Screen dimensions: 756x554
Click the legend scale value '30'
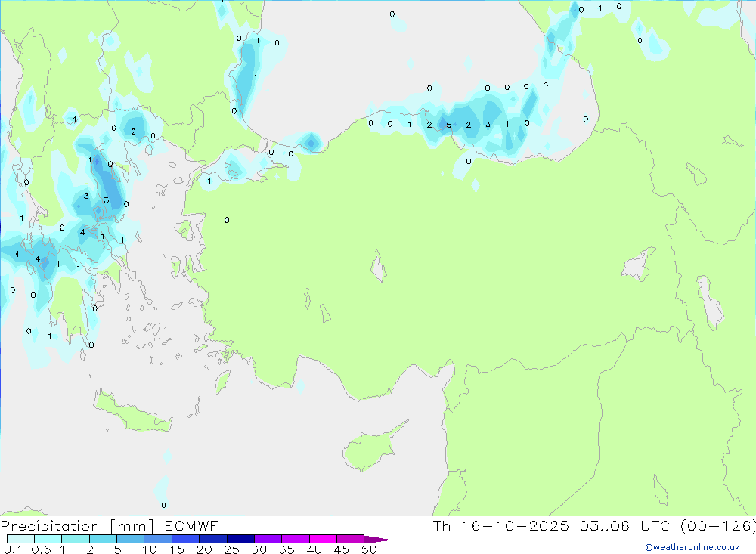(259, 549)
